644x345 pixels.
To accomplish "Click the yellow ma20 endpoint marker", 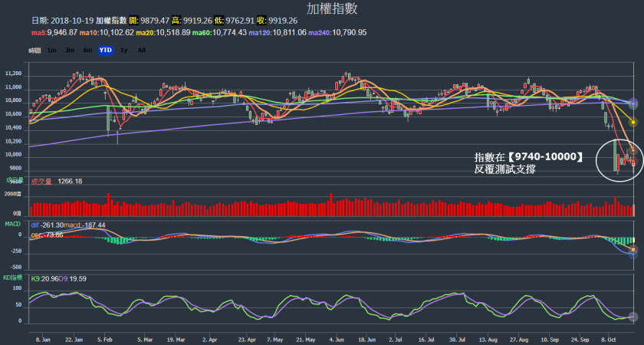I will [633, 122].
